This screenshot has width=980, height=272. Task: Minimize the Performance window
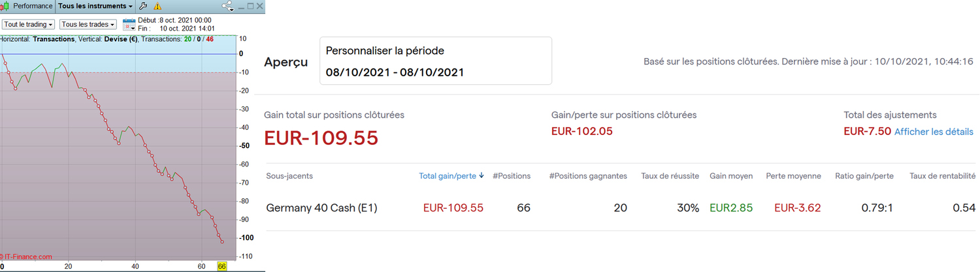[x=241, y=6]
